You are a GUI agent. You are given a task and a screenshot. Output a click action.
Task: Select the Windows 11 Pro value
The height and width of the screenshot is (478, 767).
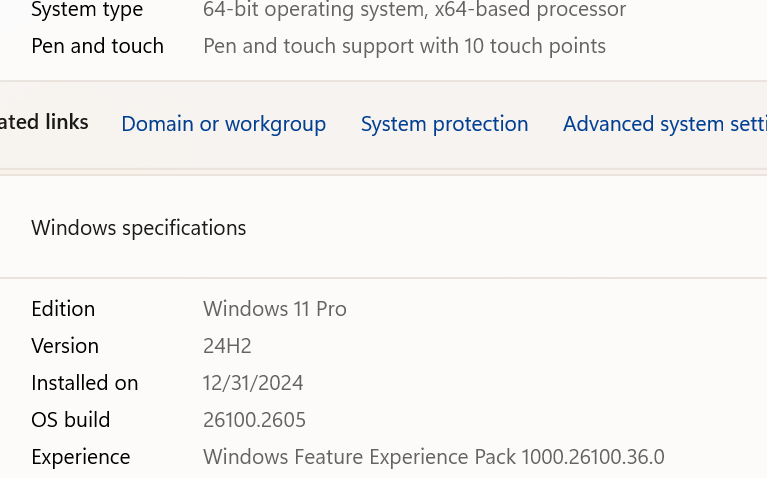tap(275, 309)
